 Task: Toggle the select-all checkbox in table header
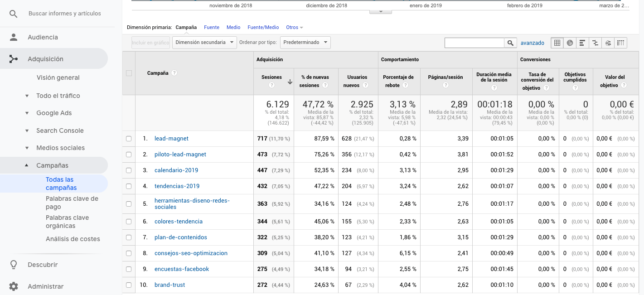click(x=129, y=73)
